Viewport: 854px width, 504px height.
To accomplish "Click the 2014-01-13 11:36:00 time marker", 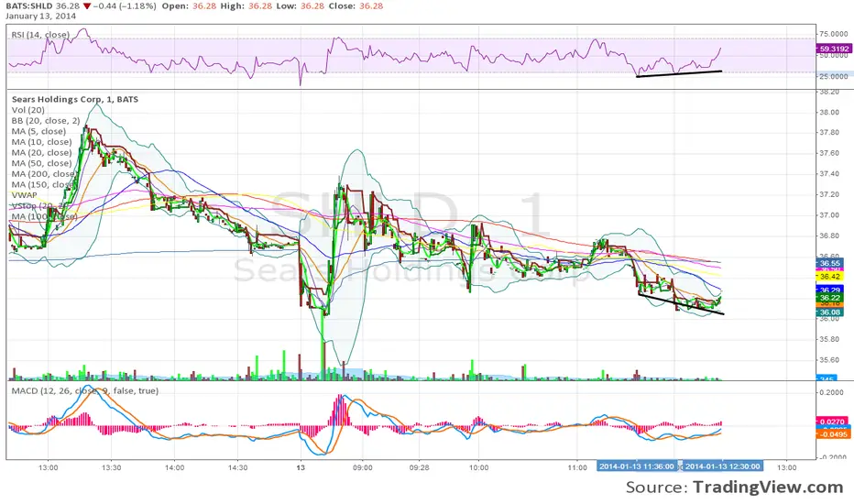I will coord(637,466).
